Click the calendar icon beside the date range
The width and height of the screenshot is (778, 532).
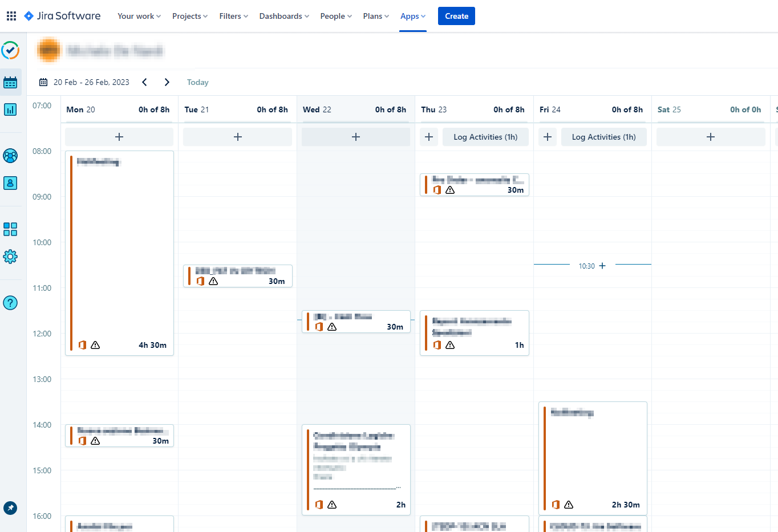[43, 82]
